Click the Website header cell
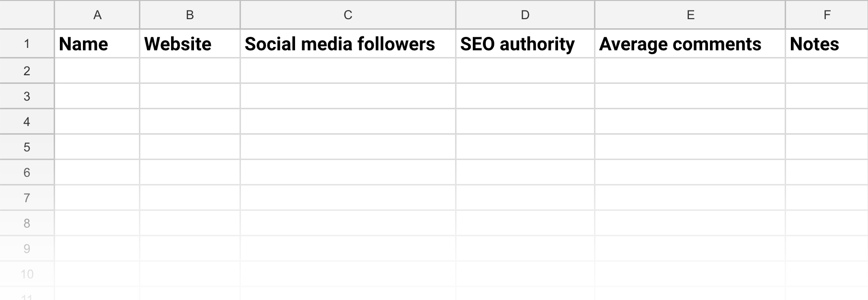This screenshot has width=868, height=300. (190, 44)
